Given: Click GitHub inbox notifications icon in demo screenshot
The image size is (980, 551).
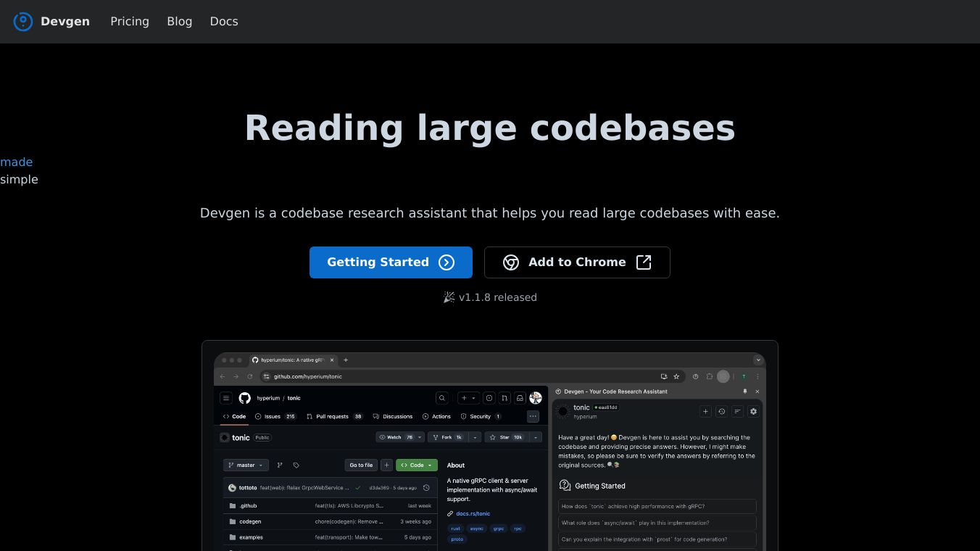Looking at the screenshot, I should pyautogui.click(x=520, y=398).
